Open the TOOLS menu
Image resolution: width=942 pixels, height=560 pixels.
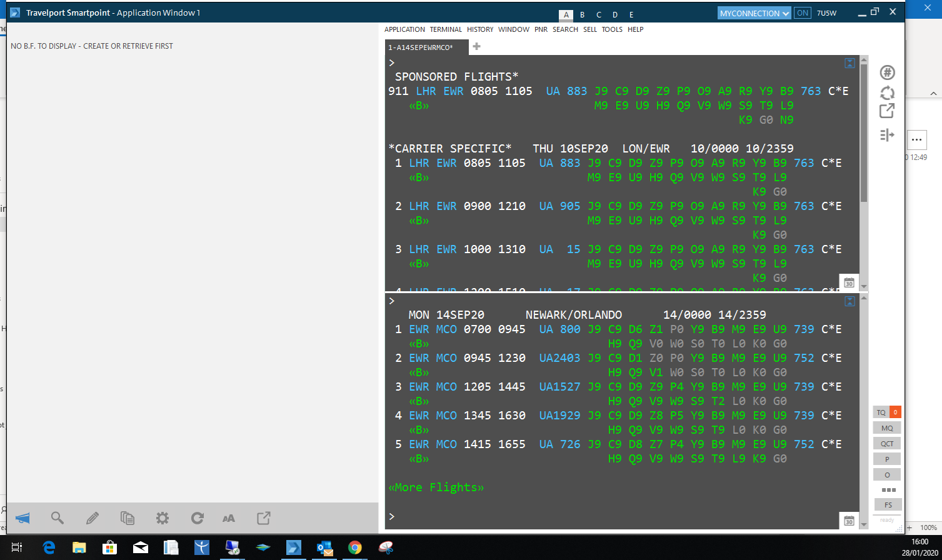pyautogui.click(x=612, y=29)
